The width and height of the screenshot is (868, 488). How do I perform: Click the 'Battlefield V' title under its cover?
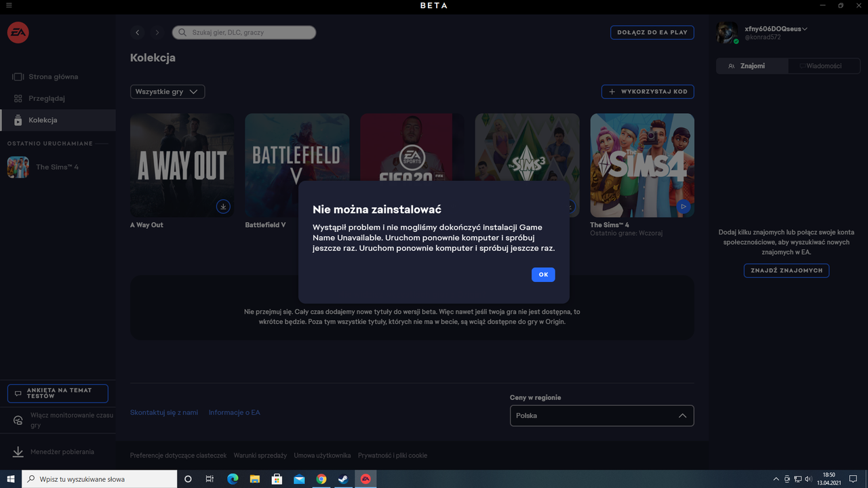click(x=265, y=225)
